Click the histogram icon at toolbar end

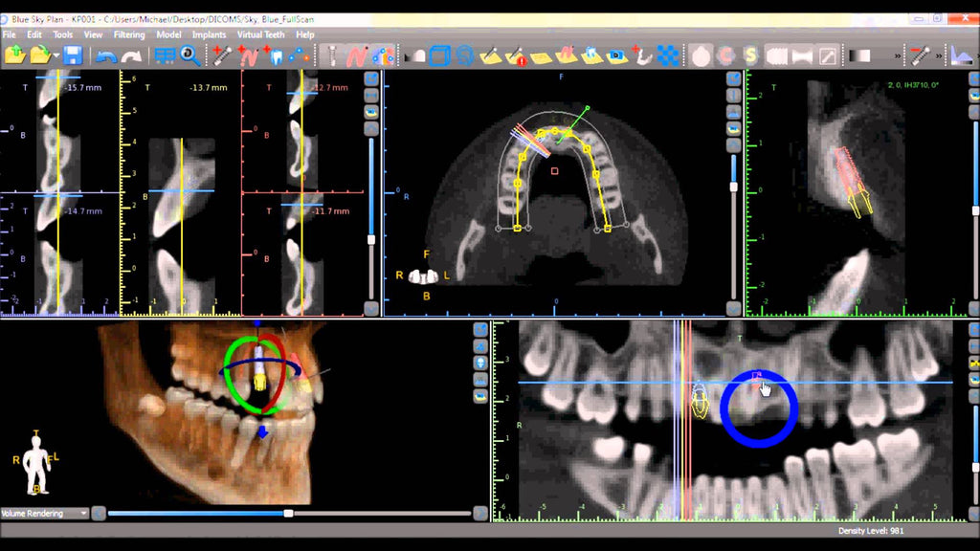(962, 56)
